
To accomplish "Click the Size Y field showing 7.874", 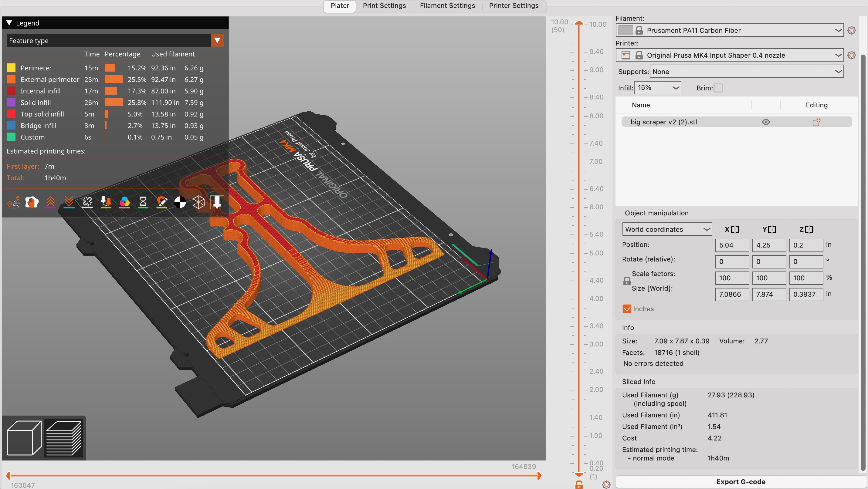I will coord(769,294).
